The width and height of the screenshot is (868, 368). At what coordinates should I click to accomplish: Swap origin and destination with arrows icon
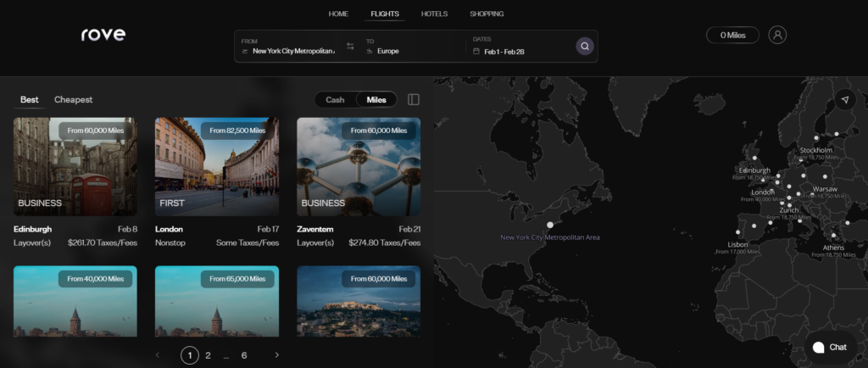pos(350,47)
